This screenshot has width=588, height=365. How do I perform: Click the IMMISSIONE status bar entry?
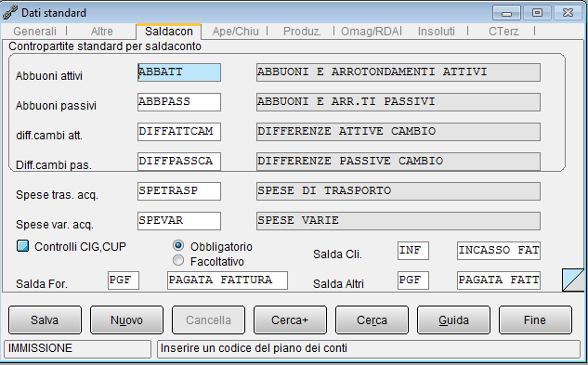[x=77, y=348]
